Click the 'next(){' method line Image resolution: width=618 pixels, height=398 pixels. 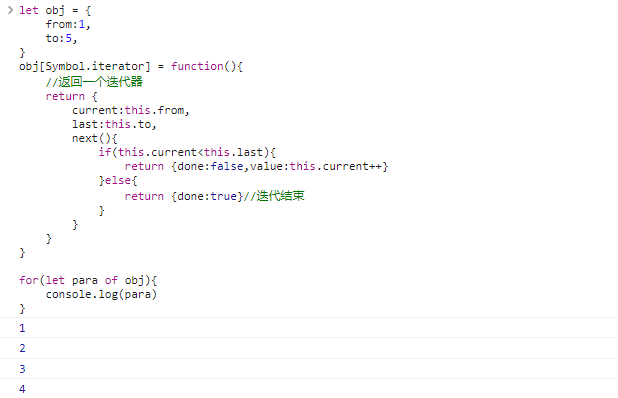pyautogui.click(x=95, y=139)
